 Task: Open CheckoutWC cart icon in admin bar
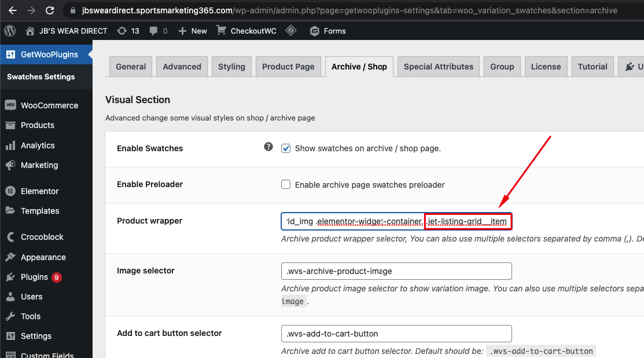coord(221,31)
